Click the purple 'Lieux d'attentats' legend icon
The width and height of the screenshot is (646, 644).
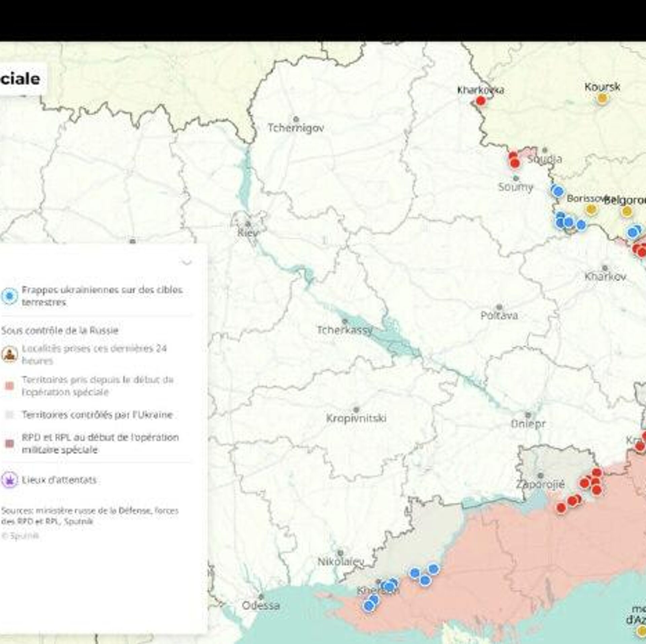pos(9,480)
